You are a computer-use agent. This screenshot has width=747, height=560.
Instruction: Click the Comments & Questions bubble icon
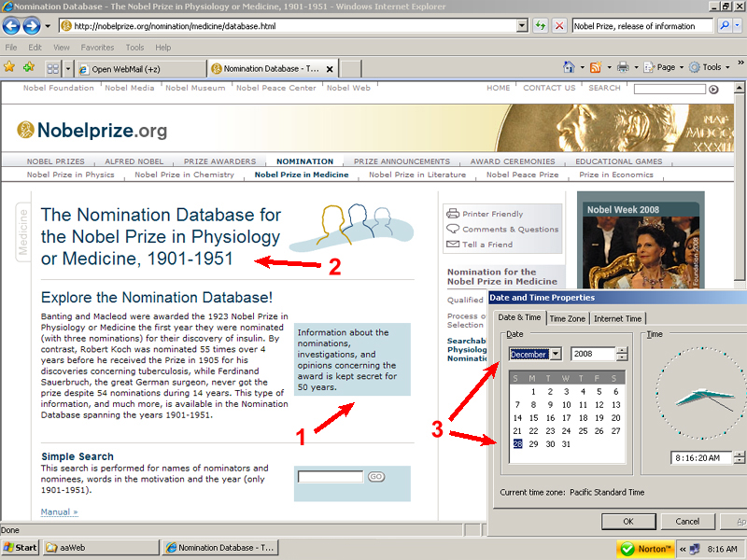point(453,229)
